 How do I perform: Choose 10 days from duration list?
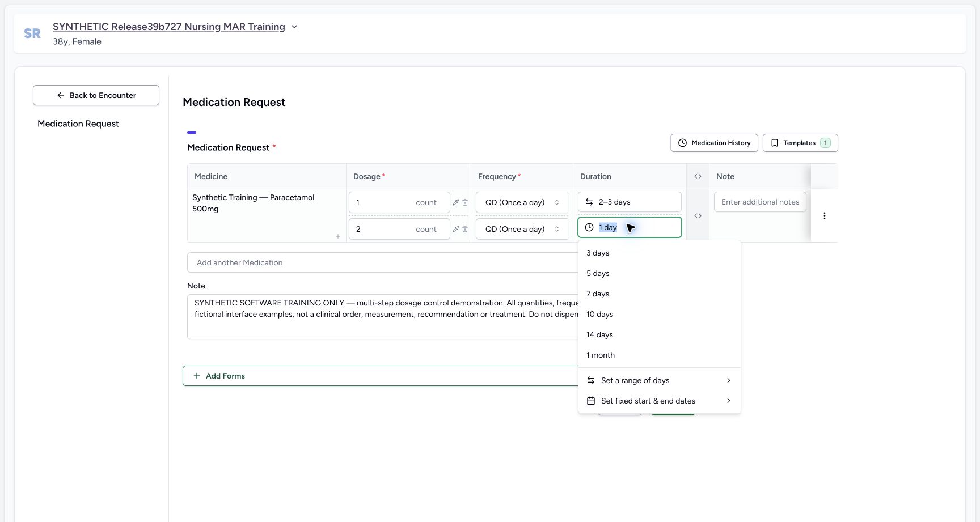coord(659,314)
